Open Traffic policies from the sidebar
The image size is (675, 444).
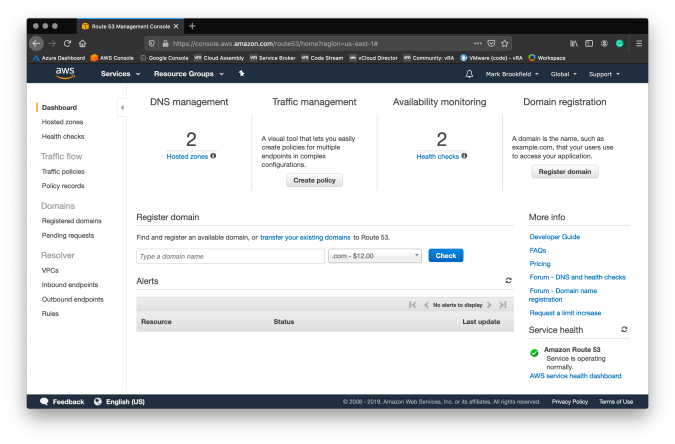click(x=64, y=171)
